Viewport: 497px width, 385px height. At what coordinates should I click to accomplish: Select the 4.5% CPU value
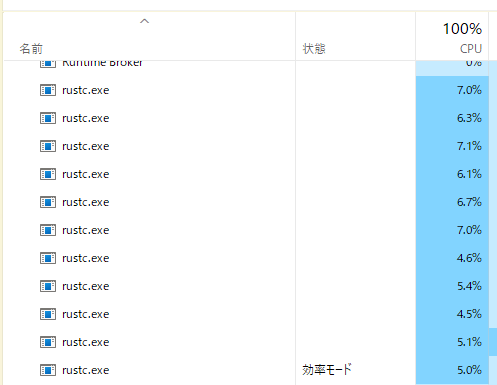point(469,314)
